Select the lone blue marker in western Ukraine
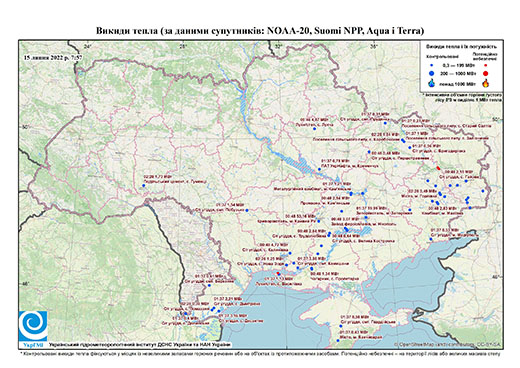Screen dimensions: 520x368 [x=144, y=185]
